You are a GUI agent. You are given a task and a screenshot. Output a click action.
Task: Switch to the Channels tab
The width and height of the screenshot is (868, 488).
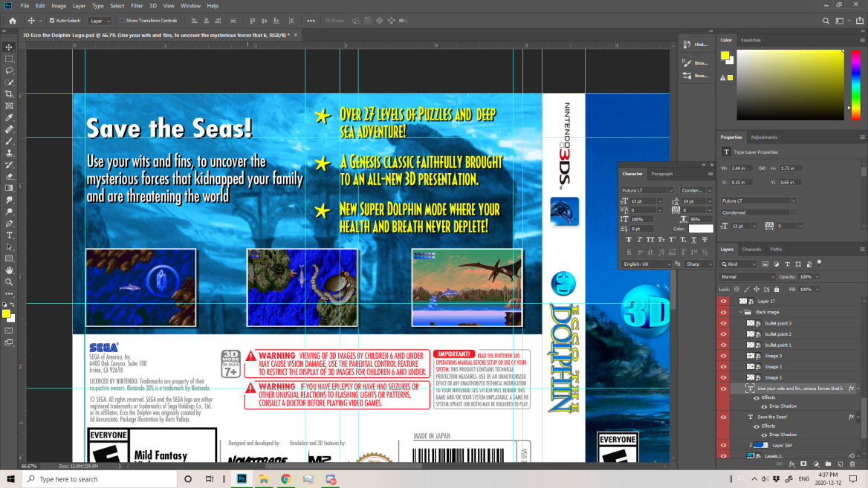click(751, 250)
